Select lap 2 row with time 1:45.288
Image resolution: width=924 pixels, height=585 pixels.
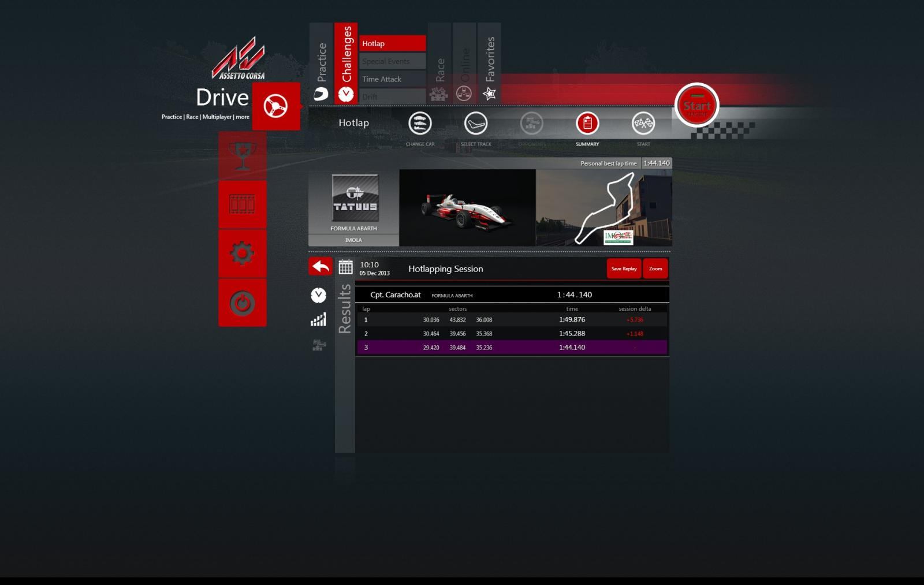(512, 334)
